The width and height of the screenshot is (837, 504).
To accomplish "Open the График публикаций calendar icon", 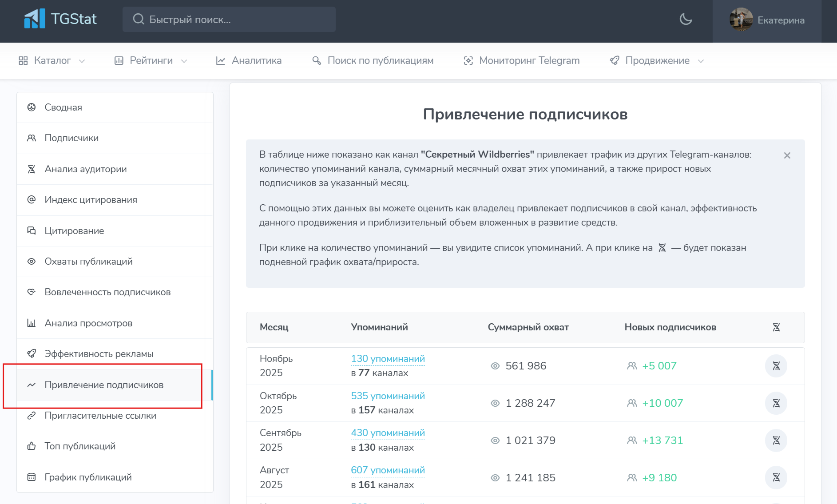I will coord(31,477).
